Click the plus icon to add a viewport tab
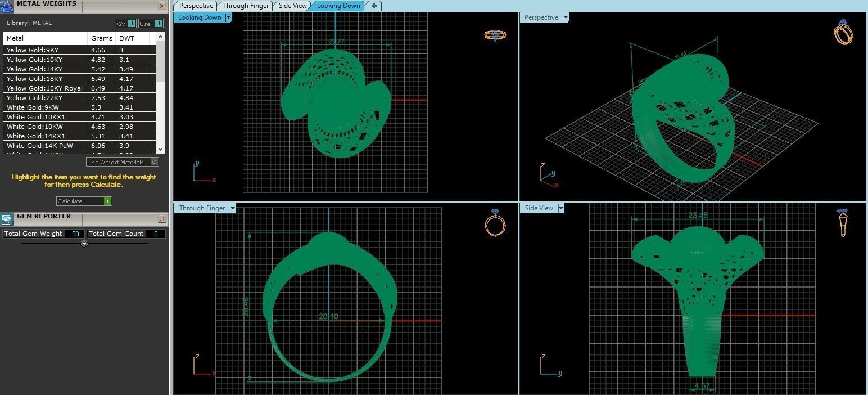 (x=374, y=6)
